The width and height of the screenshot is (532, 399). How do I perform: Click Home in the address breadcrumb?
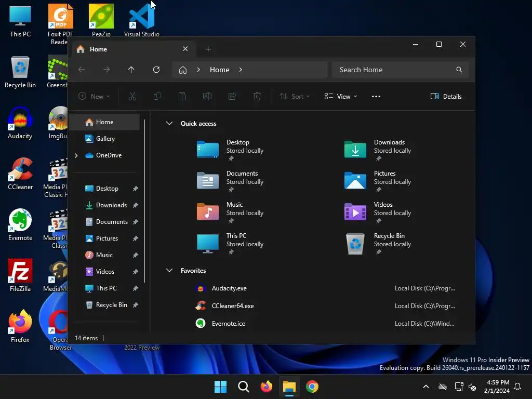pyautogui.click(x=220, y=70)
